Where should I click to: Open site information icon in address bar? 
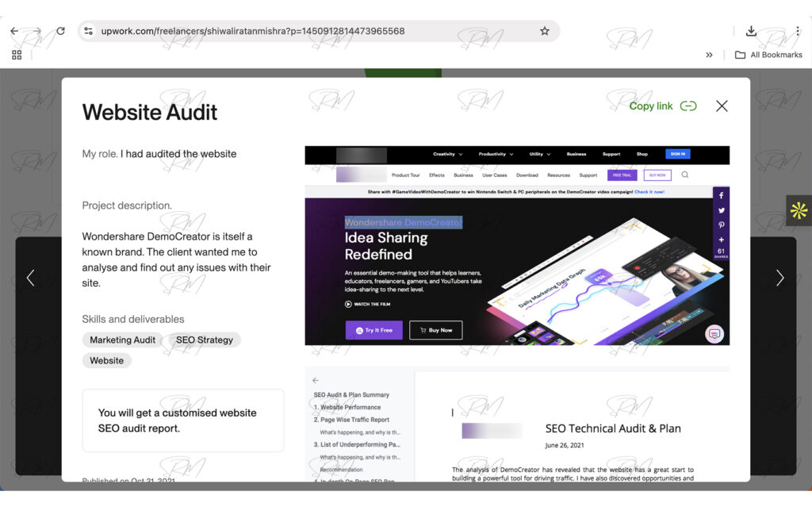click(x=89, y=31)
